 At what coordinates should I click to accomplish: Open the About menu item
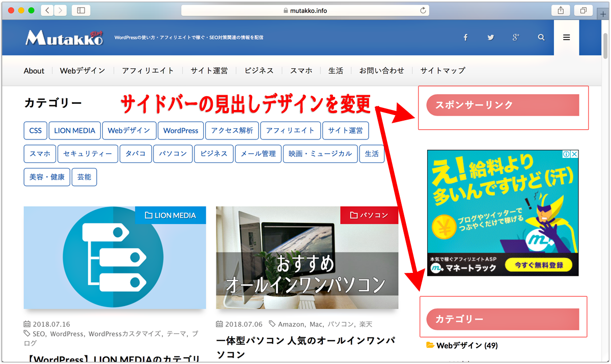[x=34, y=71]
